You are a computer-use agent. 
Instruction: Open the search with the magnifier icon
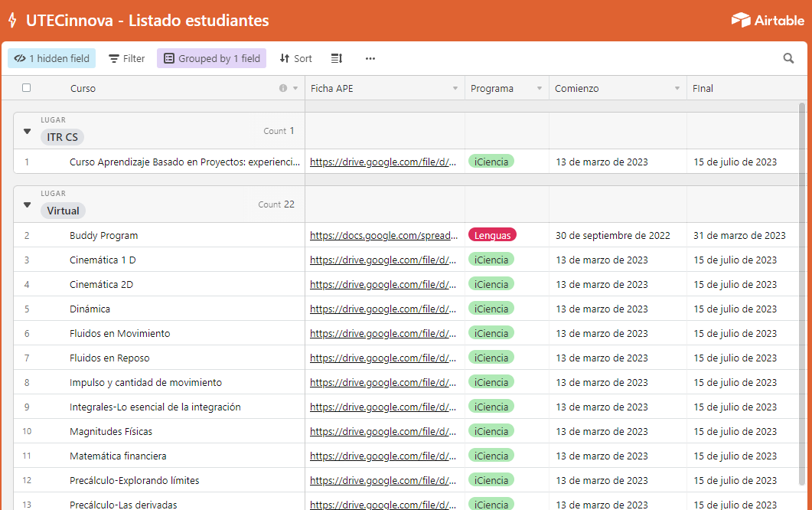coord(788,58)
